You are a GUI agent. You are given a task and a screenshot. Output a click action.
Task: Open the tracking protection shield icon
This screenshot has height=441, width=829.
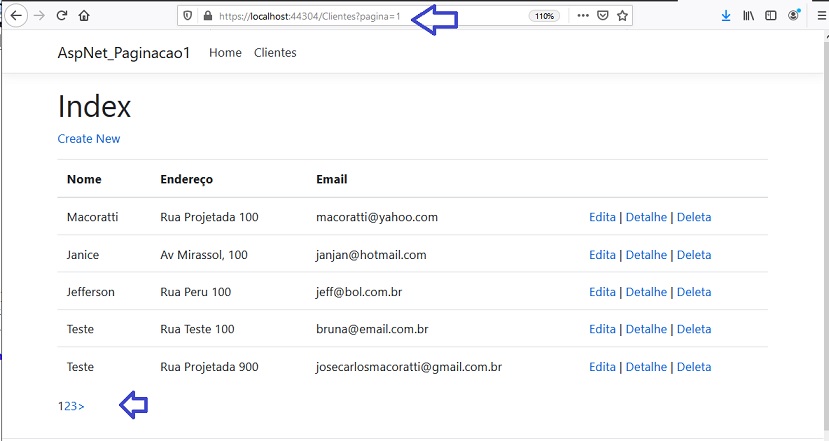(x=187, y=16)
